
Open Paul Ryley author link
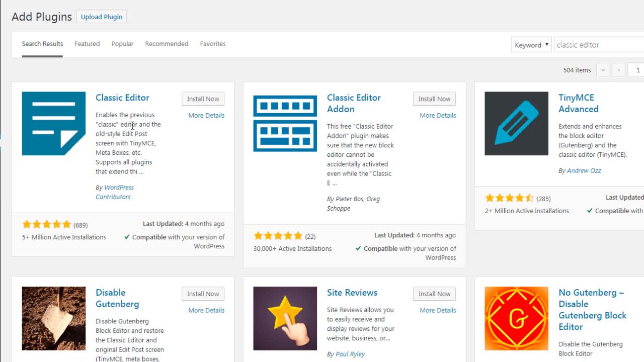[x=350, y=354]
